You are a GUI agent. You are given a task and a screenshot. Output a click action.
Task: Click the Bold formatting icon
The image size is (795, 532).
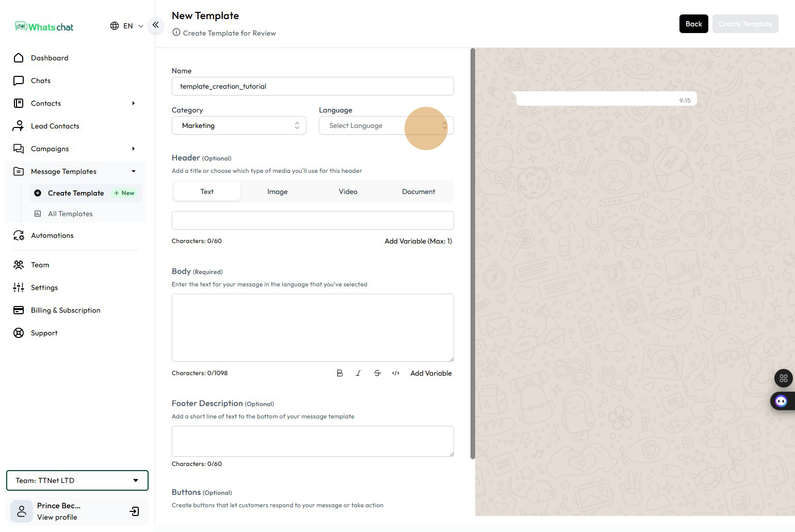pos(339,373)
